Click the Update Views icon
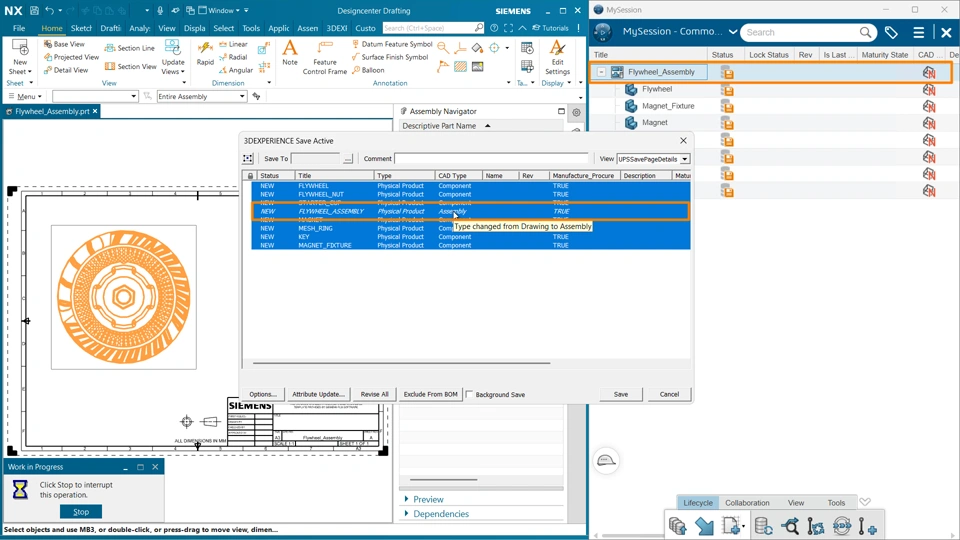The width and height of the screenshot is (960, 540). click(173, 49)
